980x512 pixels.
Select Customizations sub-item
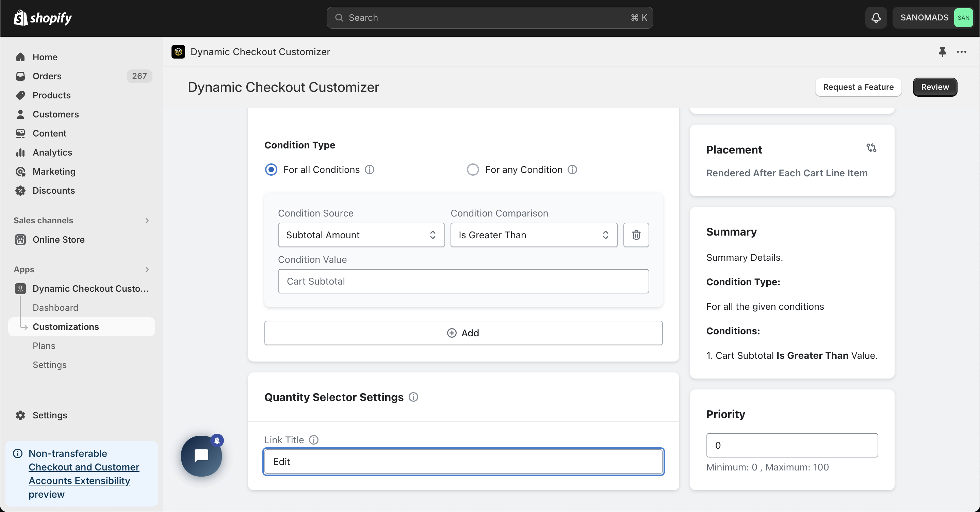coord(81,326)
